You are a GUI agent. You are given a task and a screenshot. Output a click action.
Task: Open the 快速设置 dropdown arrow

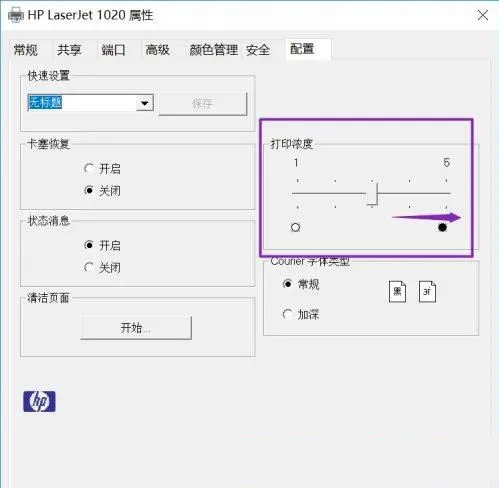pos(145,103)
